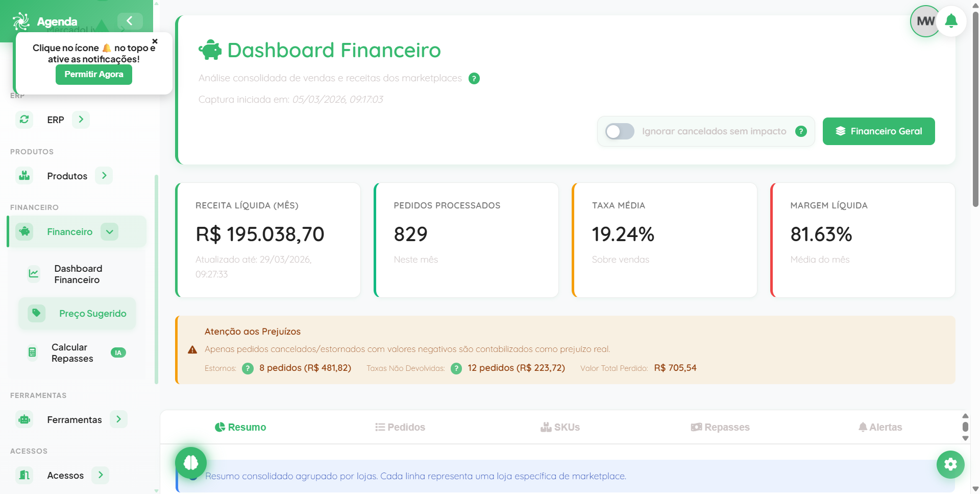
Task: Click help icon beside Ignorar cancelados
Action: coord(801,131)
